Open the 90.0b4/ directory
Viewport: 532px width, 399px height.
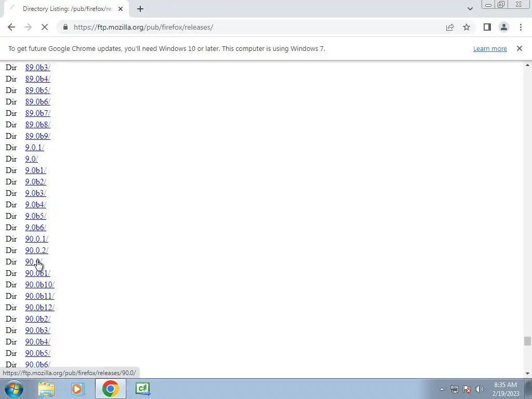(x=37, y=341)
